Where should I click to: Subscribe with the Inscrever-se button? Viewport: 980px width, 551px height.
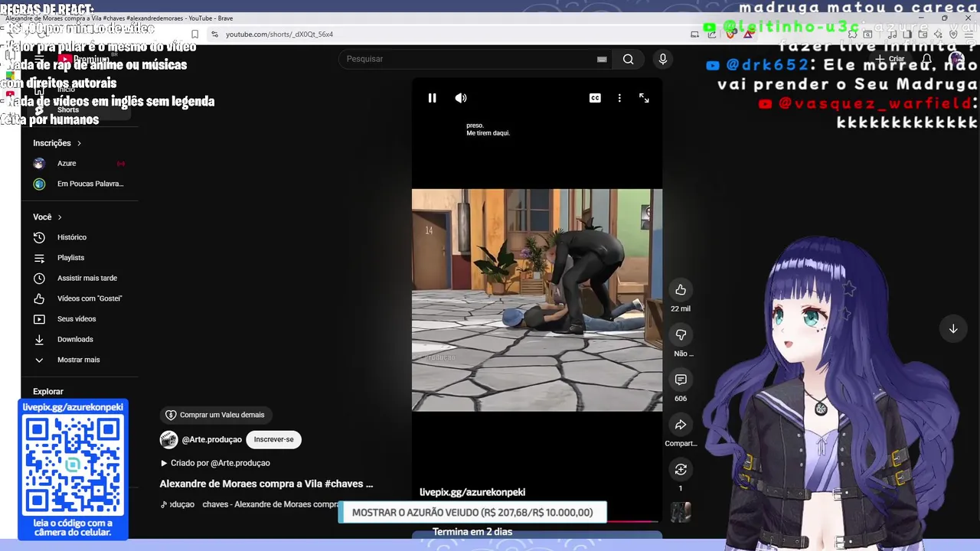click(273, 439)
